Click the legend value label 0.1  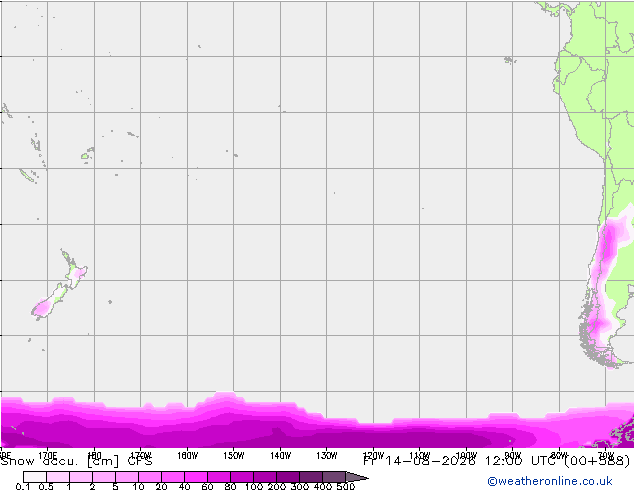click(23, 486)
